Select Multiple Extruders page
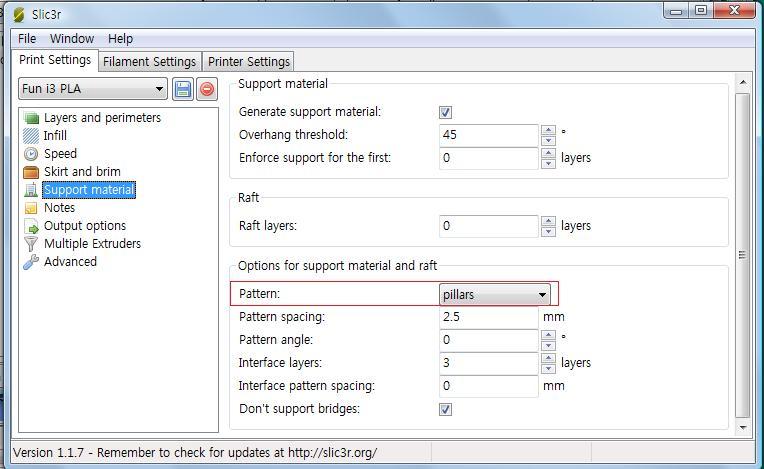Image resolution: width=764 pixels, height=469 pixels. click(92, 244)
